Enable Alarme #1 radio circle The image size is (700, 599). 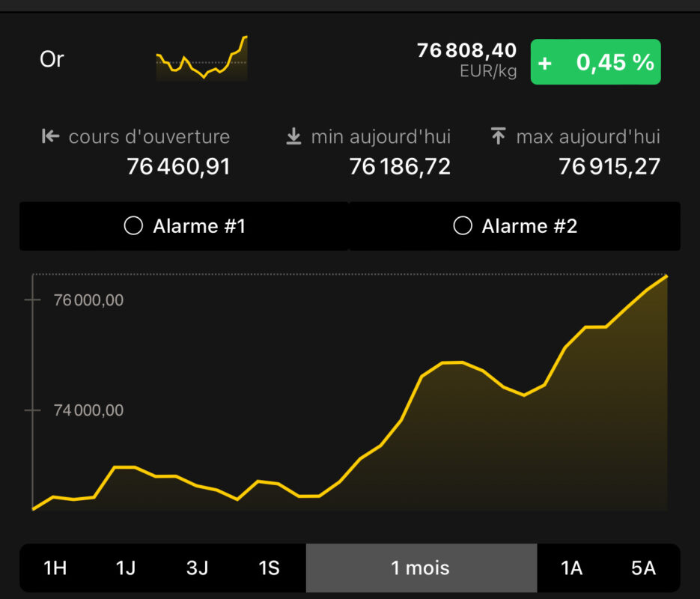tap(133, 226)
